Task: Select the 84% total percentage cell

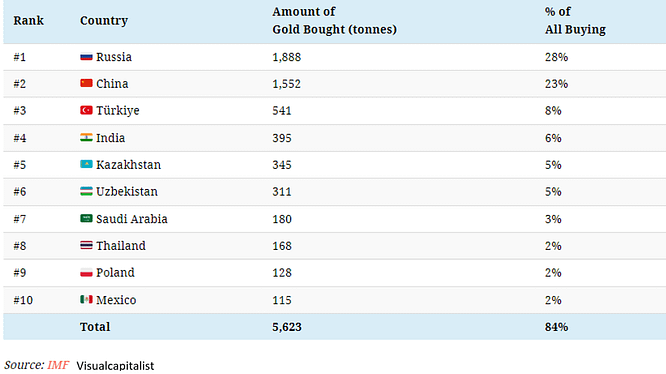Action: pos(556,327)
